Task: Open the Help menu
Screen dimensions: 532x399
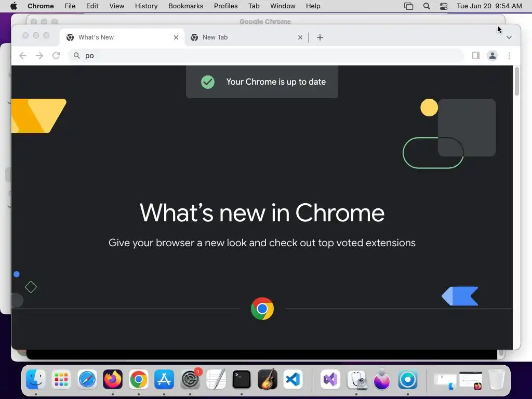Action: coord(313,6)
